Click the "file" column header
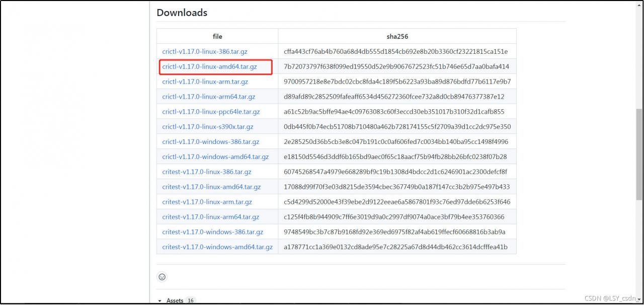 (217, 36)
